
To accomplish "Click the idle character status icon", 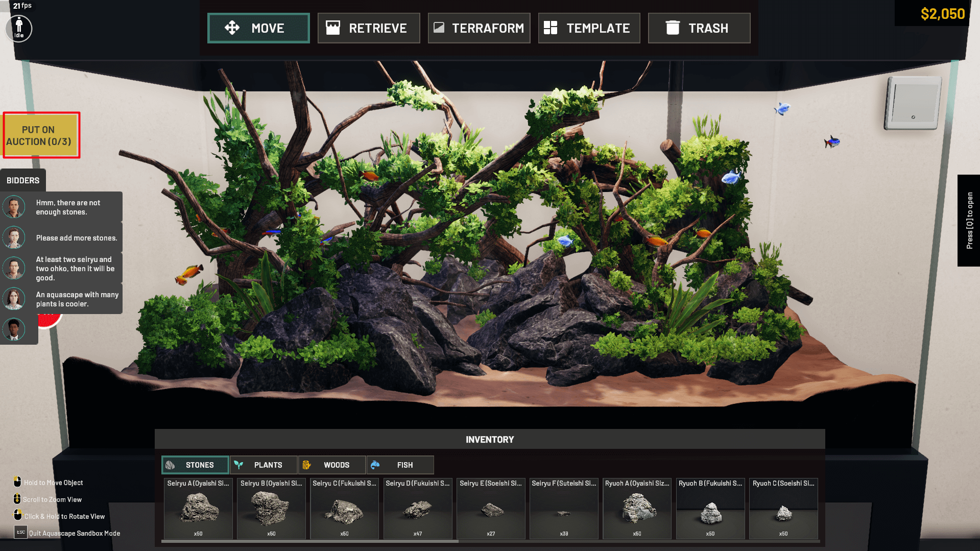I will (x=19, y=29).
